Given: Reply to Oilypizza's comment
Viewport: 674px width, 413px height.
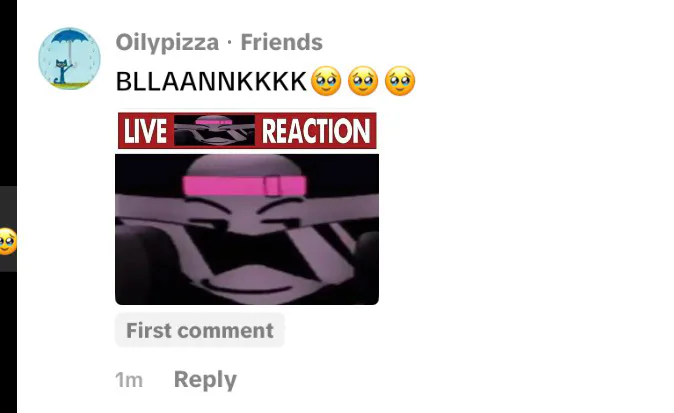Looking at the screenshot, I should pyautogui.click(x=205, y=380).
